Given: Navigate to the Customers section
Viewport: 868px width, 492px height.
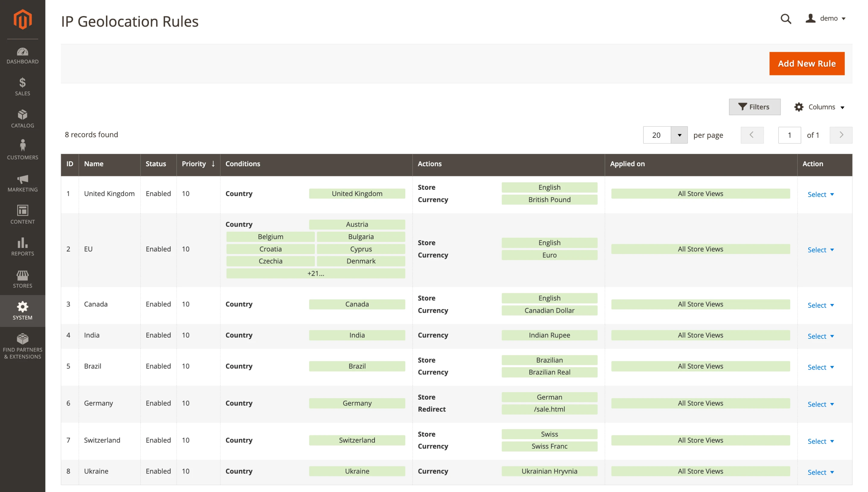Looking at the screenshot, I should (22, 150).
